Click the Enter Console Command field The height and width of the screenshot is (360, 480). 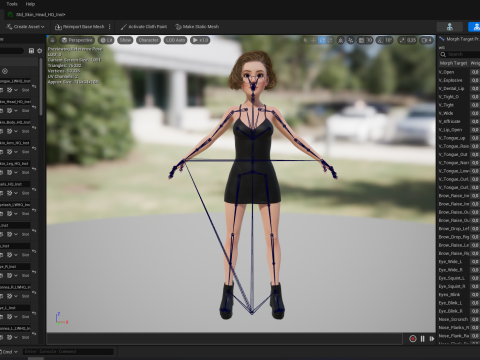(68, 351)
